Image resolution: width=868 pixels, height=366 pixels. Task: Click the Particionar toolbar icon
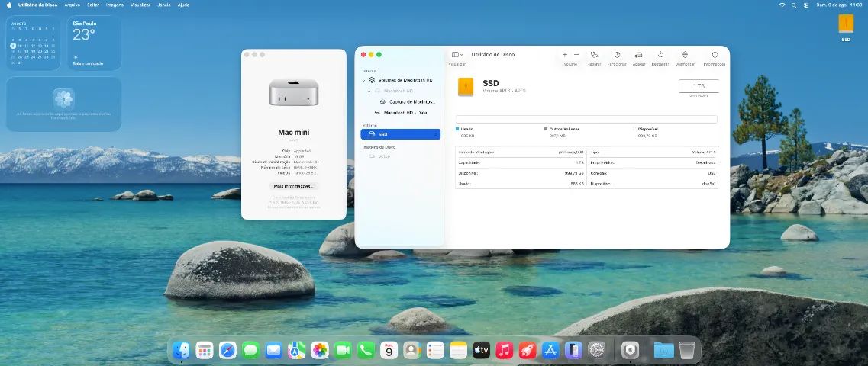617,55
